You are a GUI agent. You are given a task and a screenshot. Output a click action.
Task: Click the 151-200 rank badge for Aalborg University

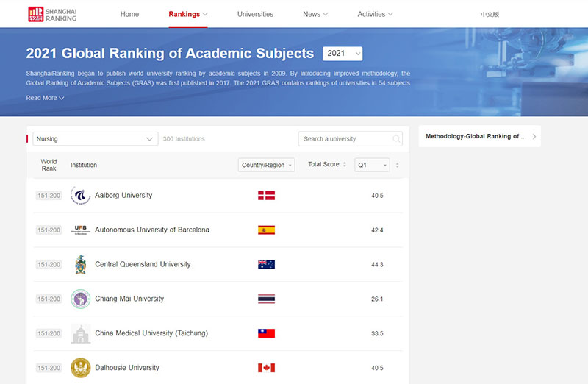[49, 196]
